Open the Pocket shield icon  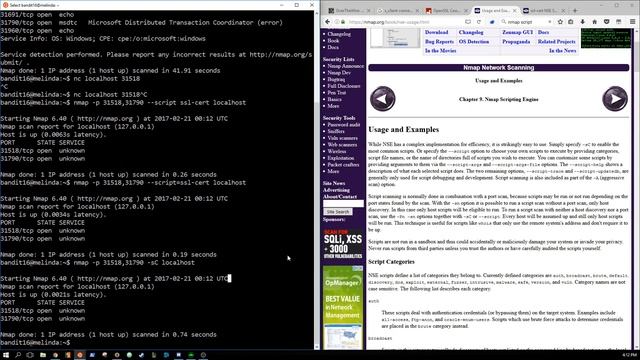coord(607,22)
